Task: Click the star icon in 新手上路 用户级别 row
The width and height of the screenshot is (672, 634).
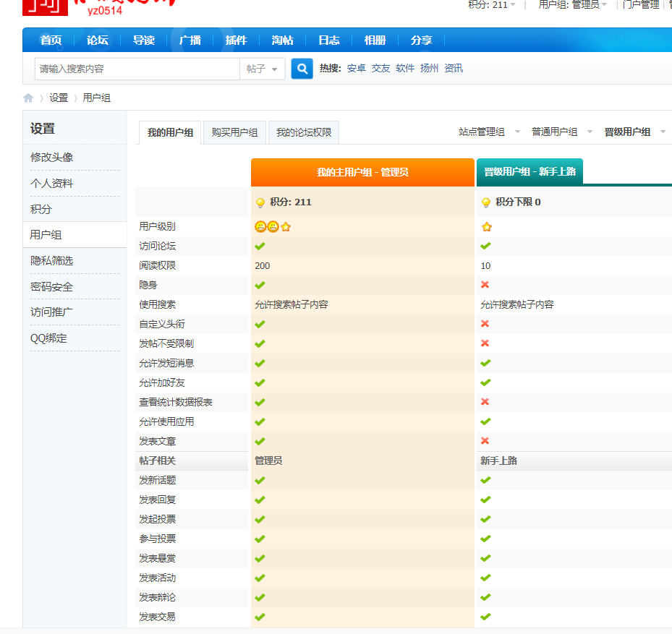Action: pos(486,226)
